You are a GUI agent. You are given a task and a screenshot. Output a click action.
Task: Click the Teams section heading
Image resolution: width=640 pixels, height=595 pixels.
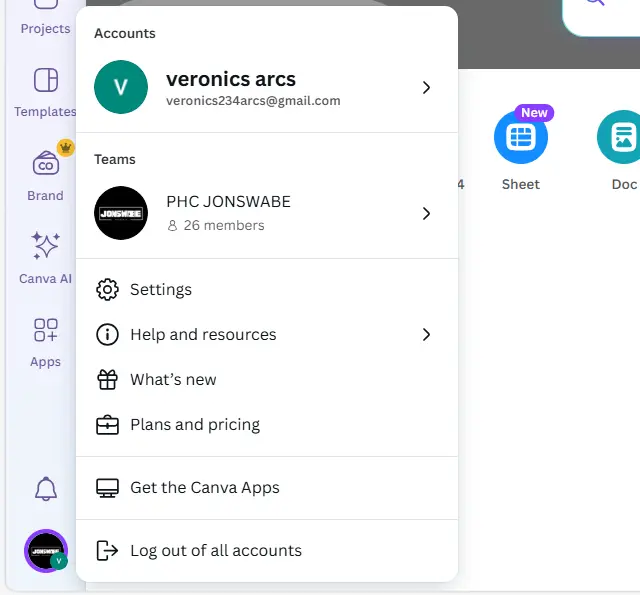tap(115, 160)
